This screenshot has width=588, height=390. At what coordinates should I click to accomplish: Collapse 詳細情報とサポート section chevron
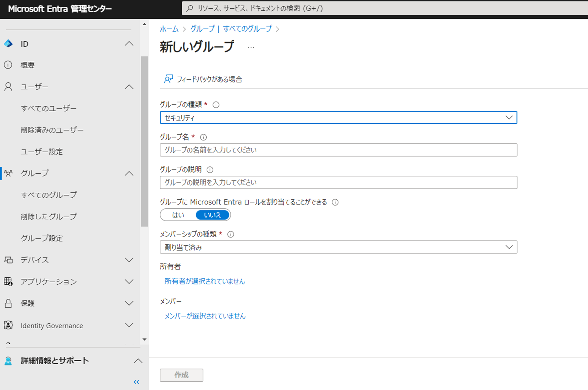(x=138, y=361)
